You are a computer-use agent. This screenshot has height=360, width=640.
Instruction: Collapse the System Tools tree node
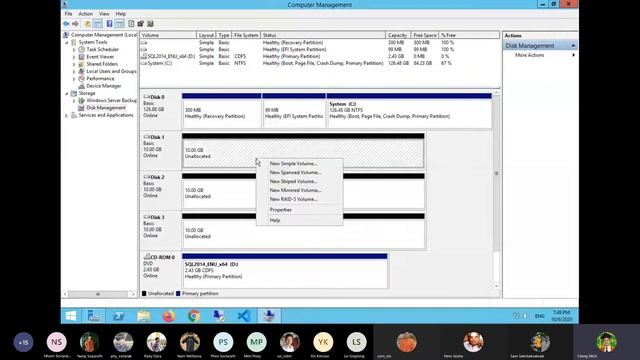point(67,42)
